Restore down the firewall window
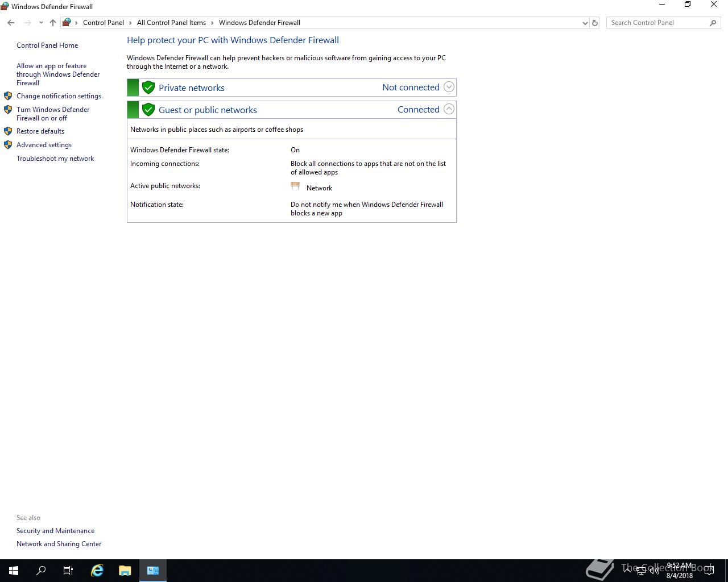 coord(688,5)
